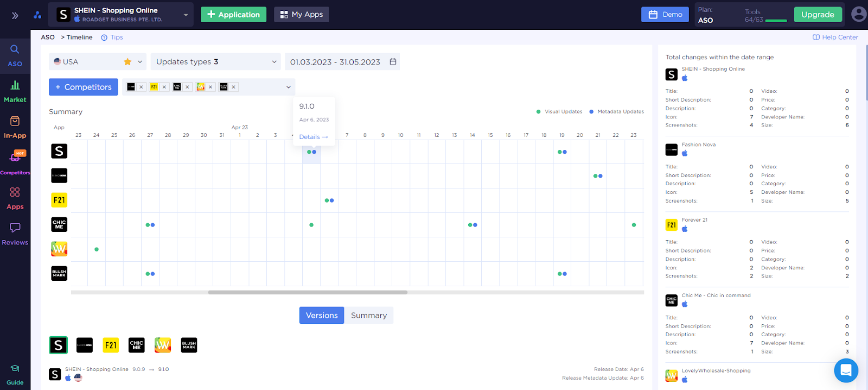Screen dimensions: 868x390
Task: Click Fashion Nova update markers on April 21
Action: click(598, 176)
